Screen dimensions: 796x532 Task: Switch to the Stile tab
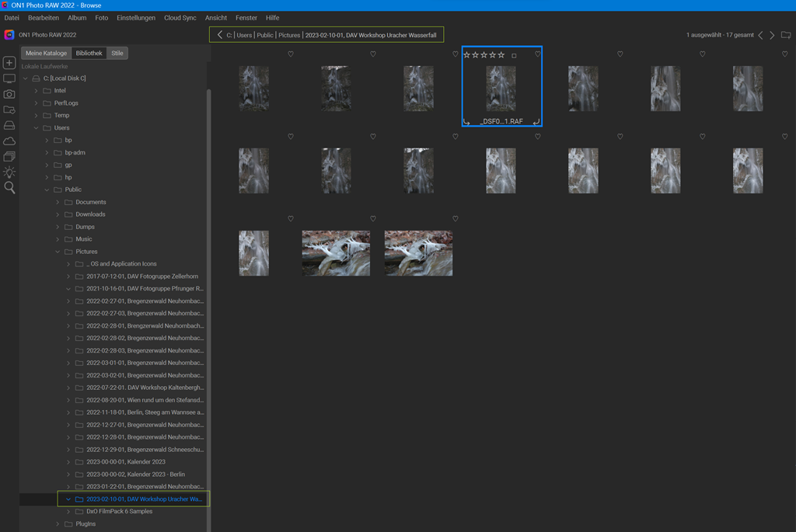point(117,54)
